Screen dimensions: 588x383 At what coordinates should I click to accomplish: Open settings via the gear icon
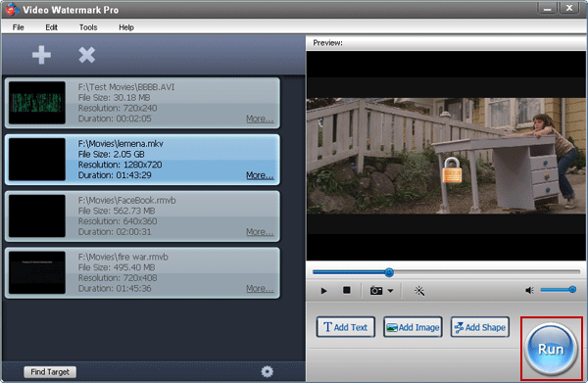[267, 371]
